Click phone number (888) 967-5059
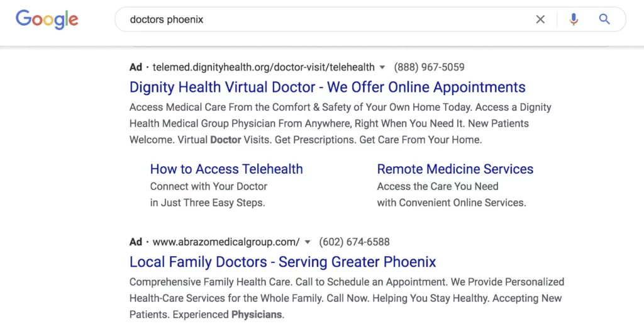This screenshot has height=331, width=644. tap(429, 67)
